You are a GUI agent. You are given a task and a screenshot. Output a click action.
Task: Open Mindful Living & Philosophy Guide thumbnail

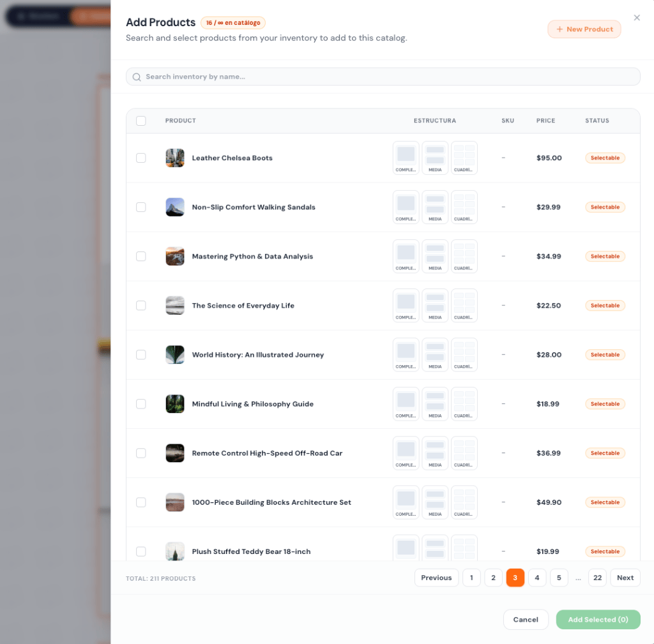[x=175, y=404]
